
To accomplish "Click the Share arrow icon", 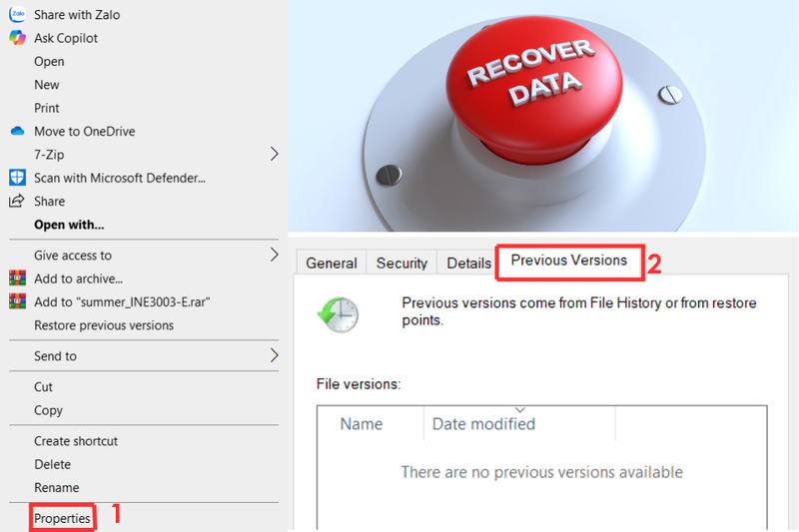I will (16, 201).
